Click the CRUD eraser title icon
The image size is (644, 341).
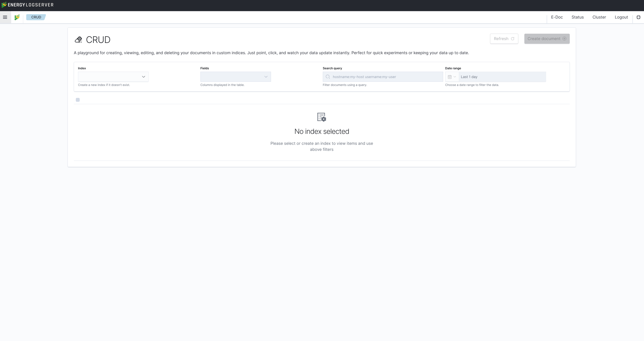tap(78, 39)
